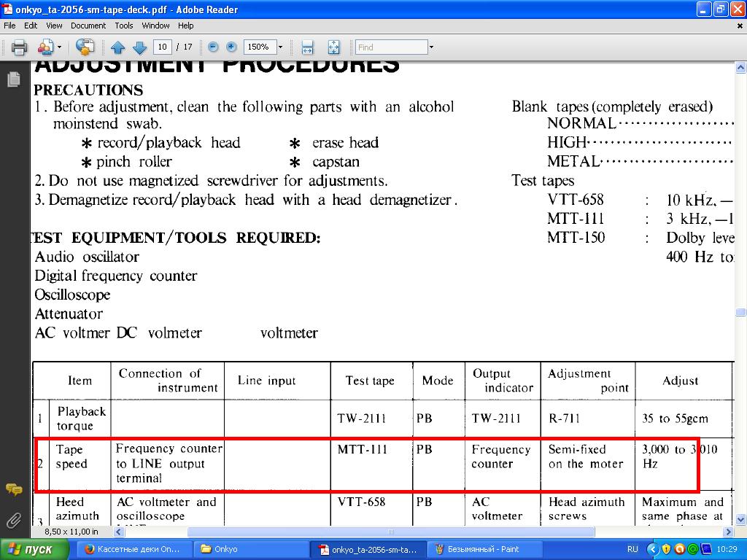Screen dimensions: 747x560
Task: Open the Comments panel in left sidebar
Action: pos(13,489)
